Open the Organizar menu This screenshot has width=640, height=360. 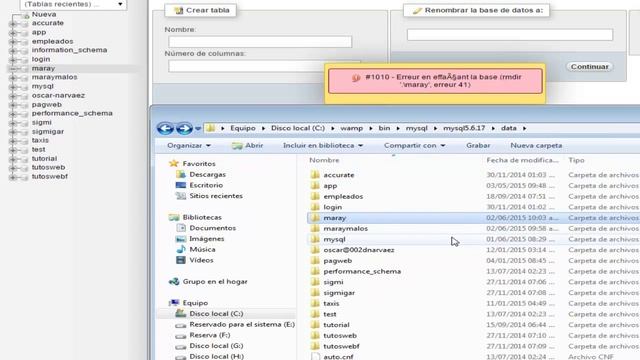189,145
